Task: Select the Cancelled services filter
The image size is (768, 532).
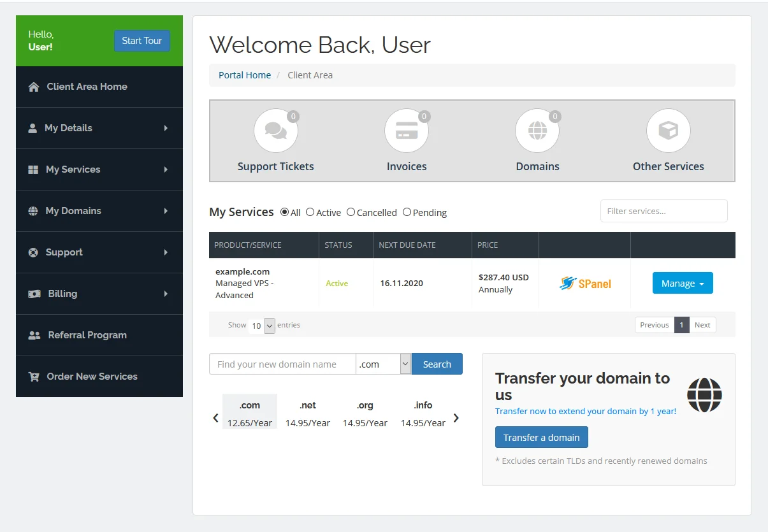Action: pyautogui.click(x=351, y=212)
